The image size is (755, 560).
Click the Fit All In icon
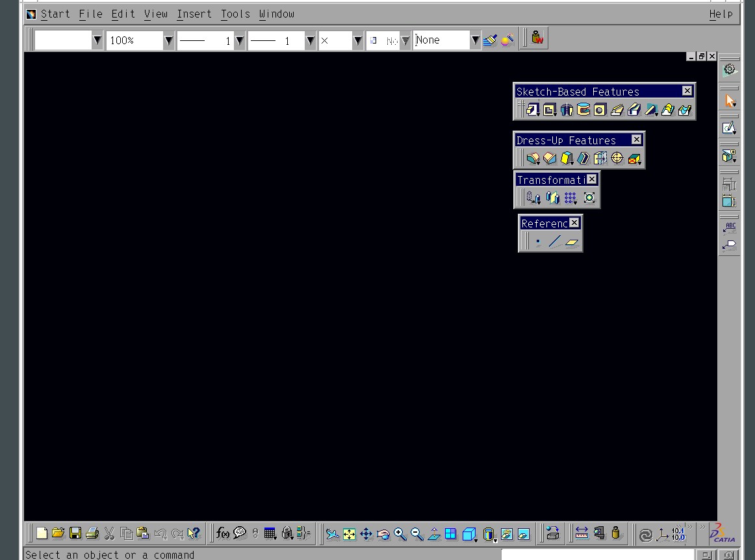pyautogui.click(x=349, y=533)
